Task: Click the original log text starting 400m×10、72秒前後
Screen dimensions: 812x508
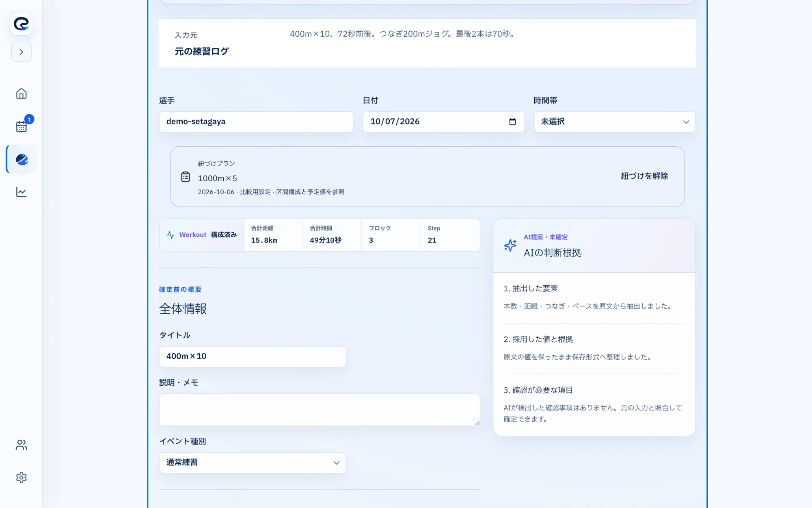Action: (403, 34)
